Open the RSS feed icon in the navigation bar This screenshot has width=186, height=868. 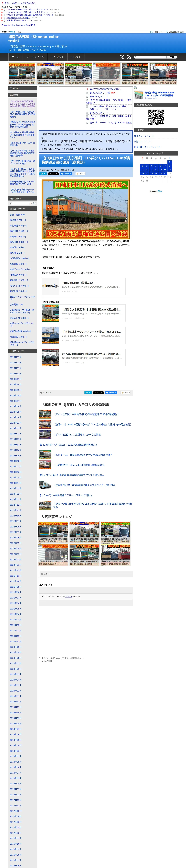(129, 57)
